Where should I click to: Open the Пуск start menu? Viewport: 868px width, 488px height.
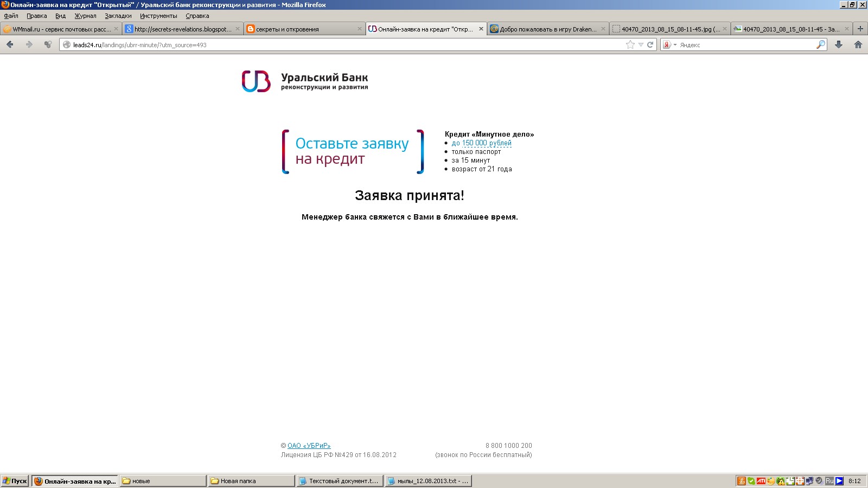[15, 481]
